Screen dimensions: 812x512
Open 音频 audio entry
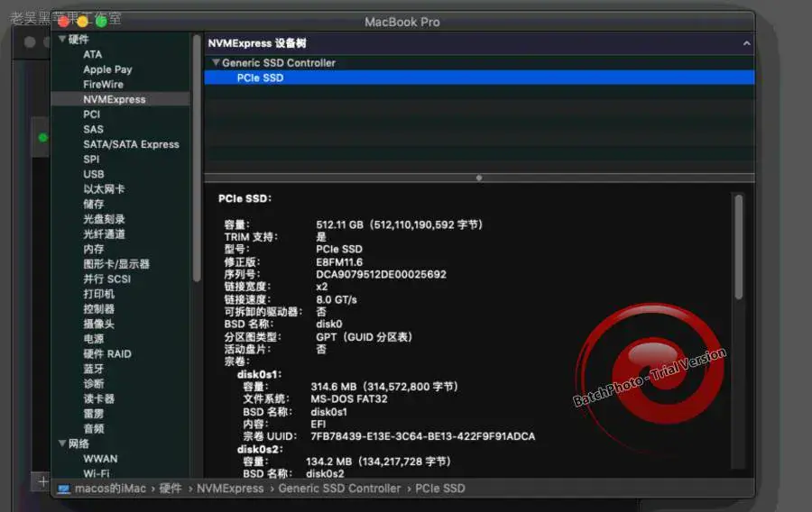click(93, 429)
